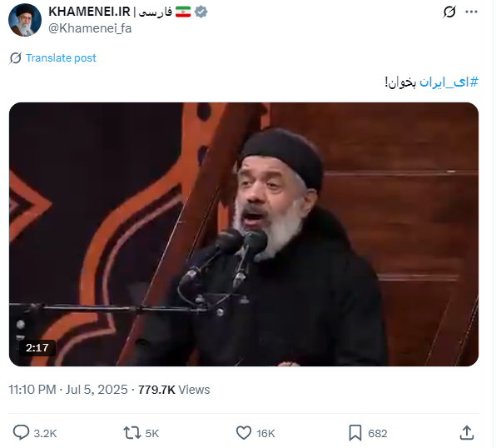
Task: Click the Translate post link
Action: 61,58
